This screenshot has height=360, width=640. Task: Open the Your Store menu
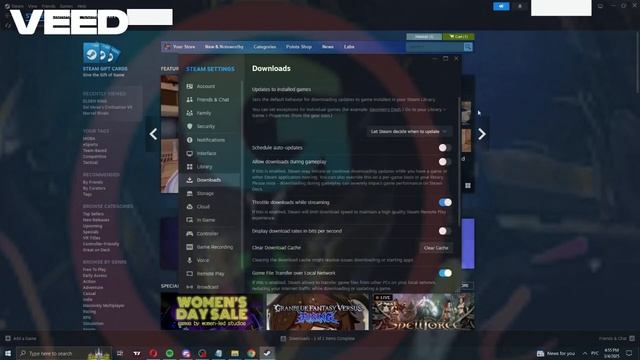click(x=184, y=47)
